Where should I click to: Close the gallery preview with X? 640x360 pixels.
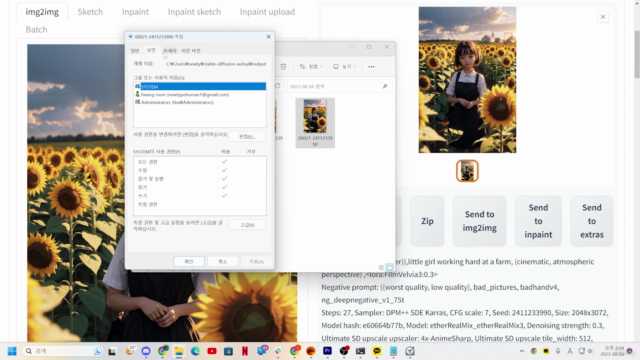tap(603, 17)
